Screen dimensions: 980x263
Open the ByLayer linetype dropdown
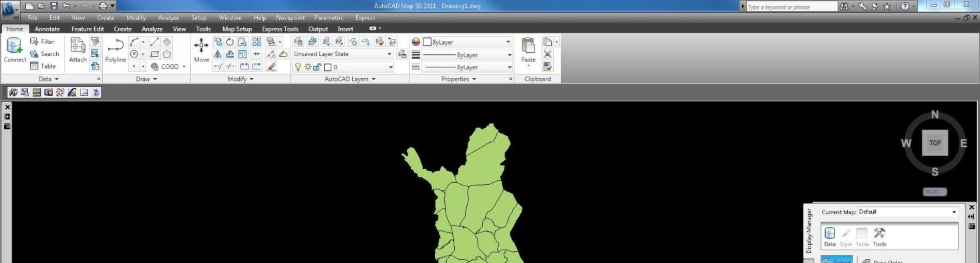coord(468,67)
